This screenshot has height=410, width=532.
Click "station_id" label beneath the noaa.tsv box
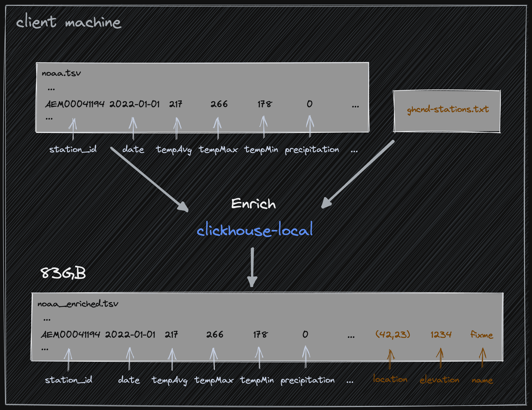[x=73, y=149]
